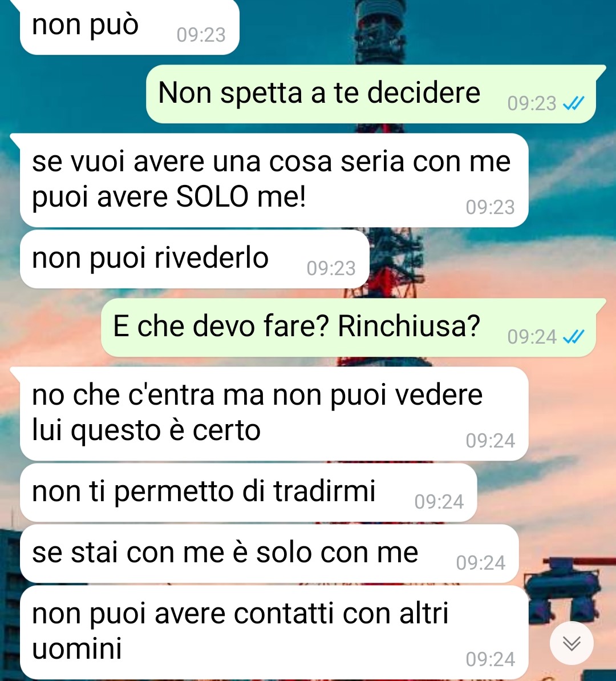
Task: Tap timestamp on 'se stai con me' message
Action: pyautogui.click(x=481, y=563)
